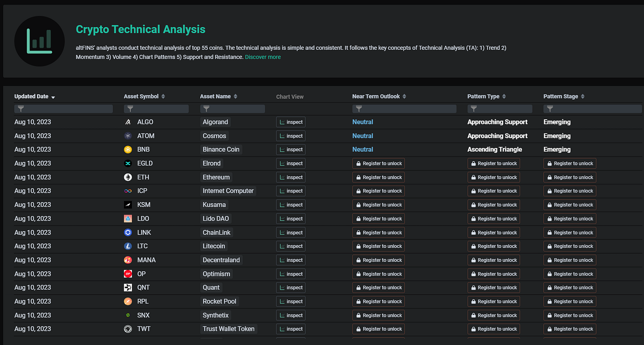Click the LINK coin logo icon
Image resolution: width=644 pixels, height=345 pixels.
(x=128, y=233)
